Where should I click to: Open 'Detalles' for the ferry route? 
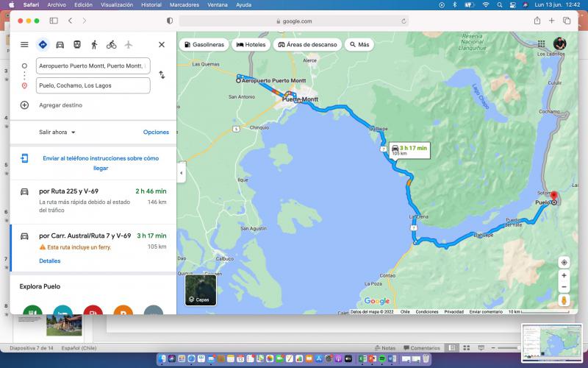click(50, 261)
